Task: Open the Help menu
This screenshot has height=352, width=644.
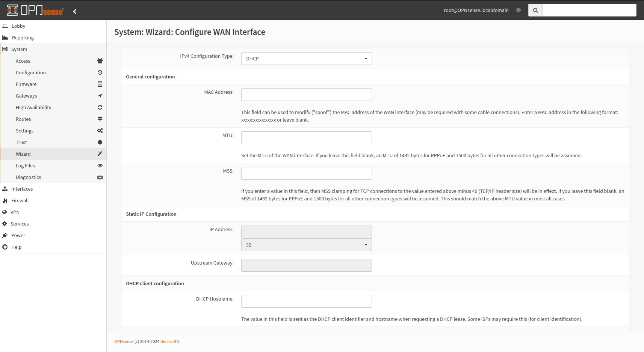Action: (53, 247)
